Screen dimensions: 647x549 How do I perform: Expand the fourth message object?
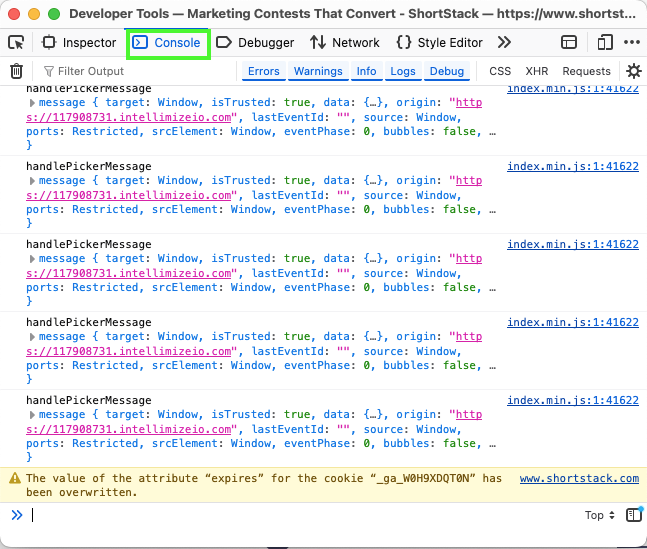click(32, 337)
